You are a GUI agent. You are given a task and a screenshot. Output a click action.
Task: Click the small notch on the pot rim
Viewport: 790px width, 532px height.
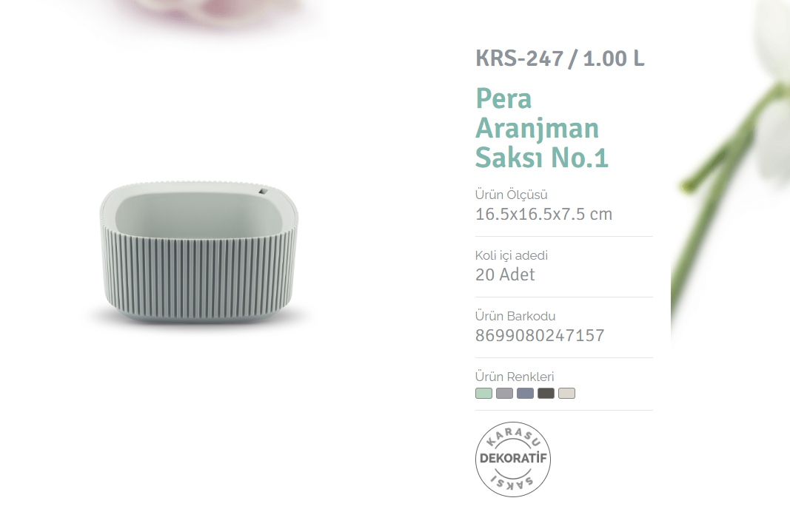pyautogui.click(x=264, y=191)
